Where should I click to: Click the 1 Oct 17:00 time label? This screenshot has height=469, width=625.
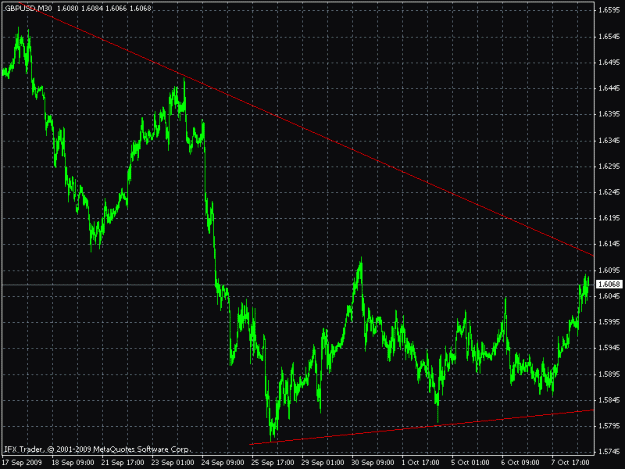(x=421, y=463)
